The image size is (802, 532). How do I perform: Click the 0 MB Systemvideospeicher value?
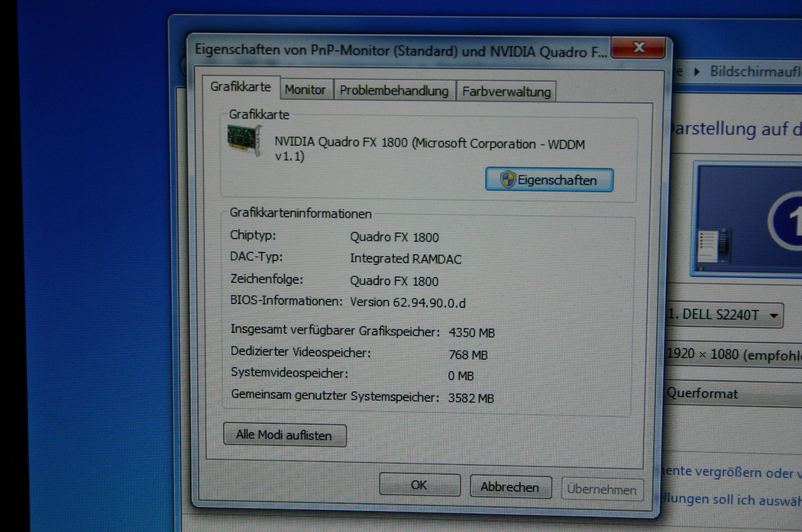pos(461,376)
